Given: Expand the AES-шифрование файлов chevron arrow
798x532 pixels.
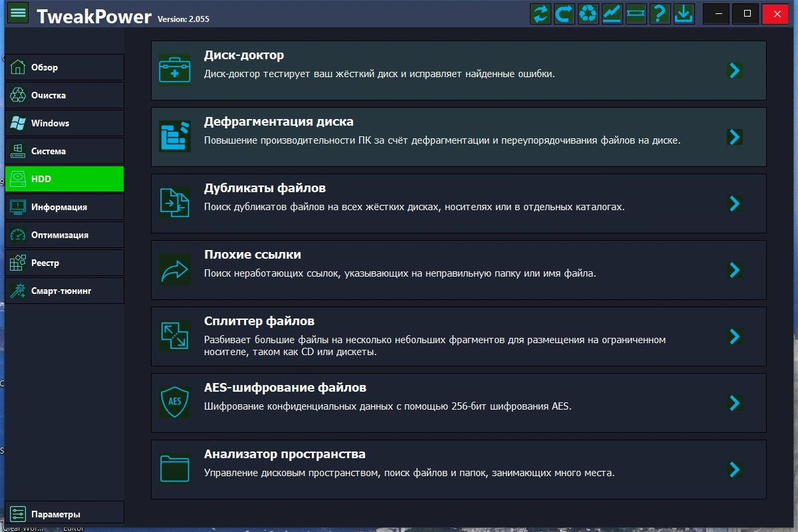Looking at the screenshot, I should coord(734,403).
